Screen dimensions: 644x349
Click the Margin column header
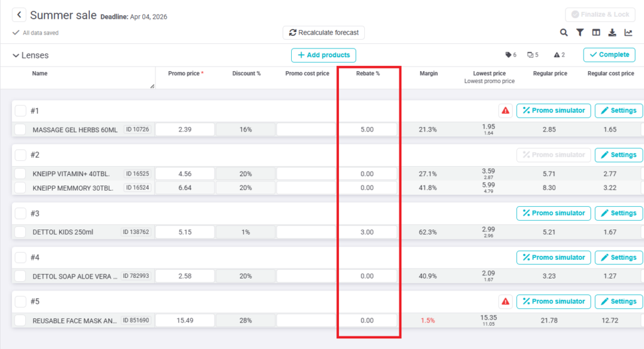(x=428, y=74)
